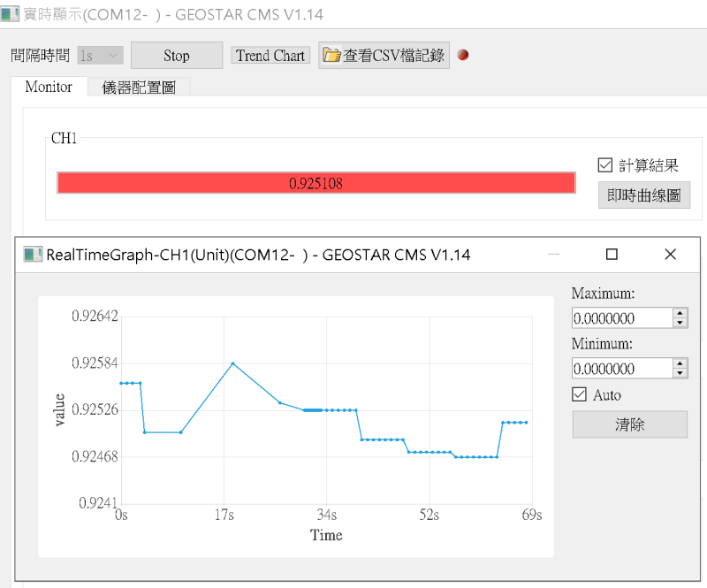707x588 pixels.
Task: Click the RealTimeGraph window title icon
Action: [x=33, y=255]
